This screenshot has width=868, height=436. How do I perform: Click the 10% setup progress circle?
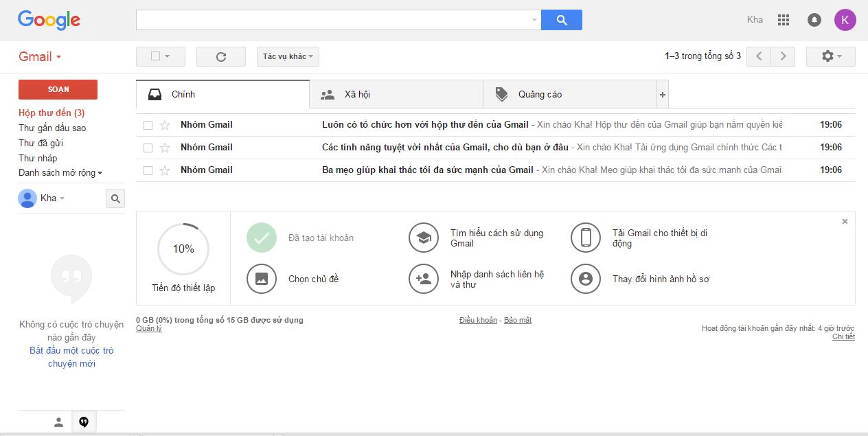click(182, 249)
